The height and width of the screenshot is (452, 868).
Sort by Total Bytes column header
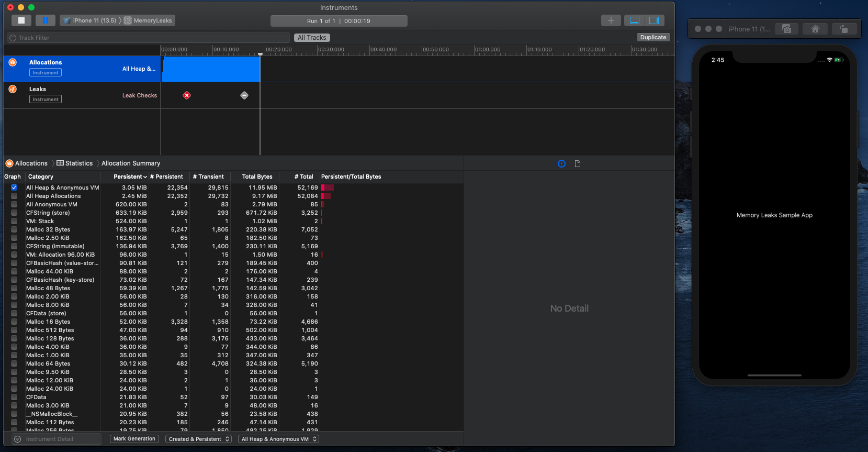point(255,177)
